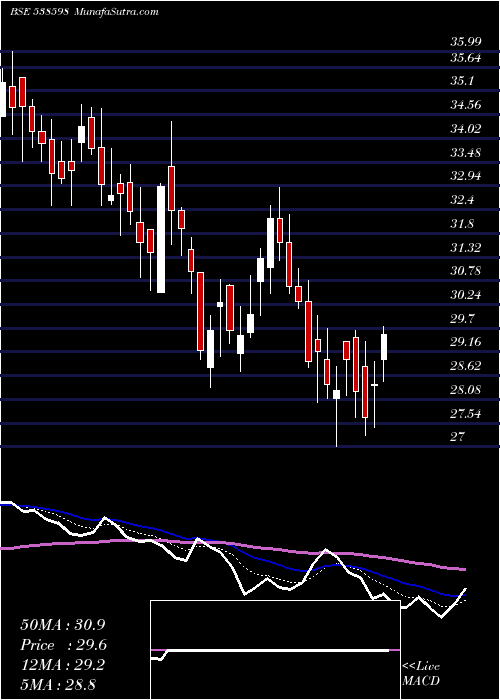Click the 29.16 price axis value
The image size is (500, 700).
click(466, 342)
